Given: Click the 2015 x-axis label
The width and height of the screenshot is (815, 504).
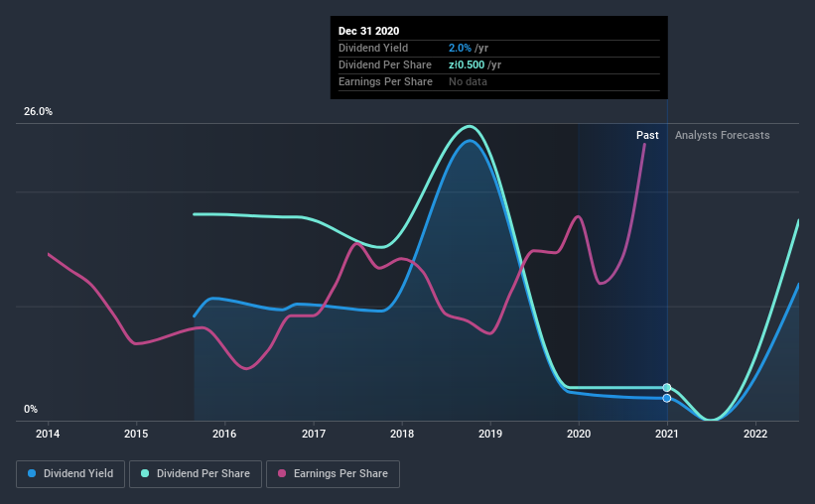Looking at the screenshot, I should pos(136,434).
